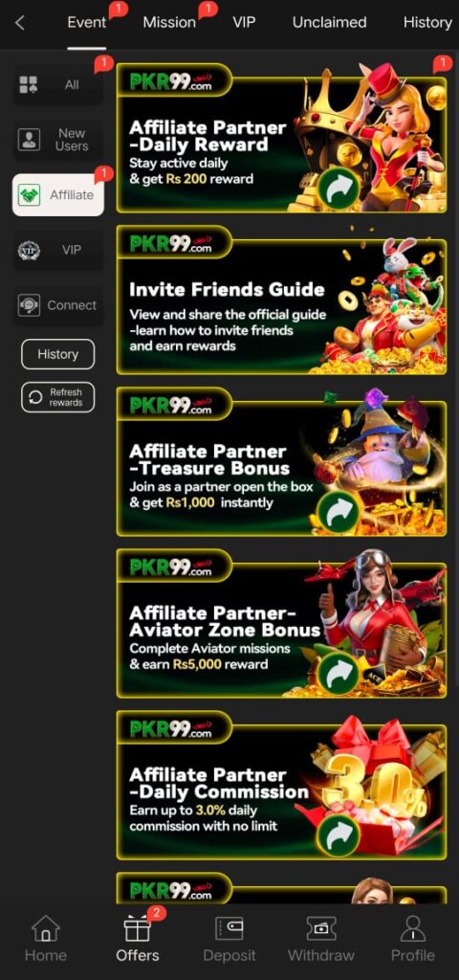This screenshot has height=980, width=459.
Task: Click share arrow on Daily Commission banner
Action: tap(338, 836)
